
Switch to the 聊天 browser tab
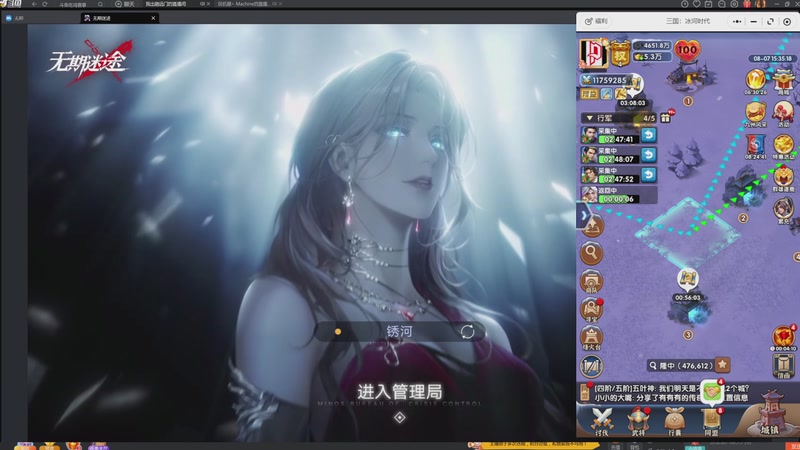pyautogui.click(x=124, y=4)
